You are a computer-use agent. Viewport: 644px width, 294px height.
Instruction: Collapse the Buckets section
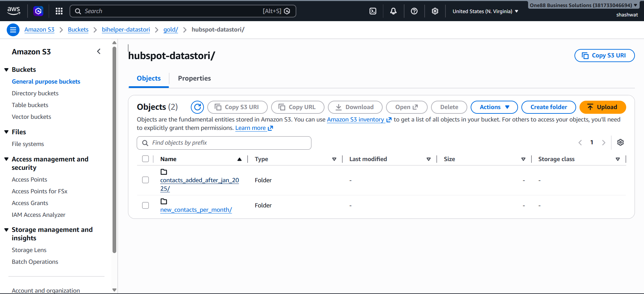[x=6, y=69]
